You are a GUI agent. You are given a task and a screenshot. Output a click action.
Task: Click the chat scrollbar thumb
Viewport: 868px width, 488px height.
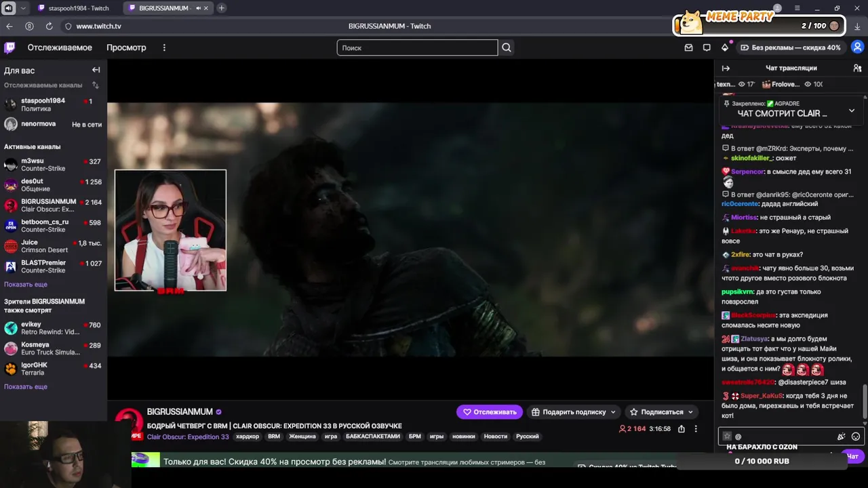tap(864, 402)
